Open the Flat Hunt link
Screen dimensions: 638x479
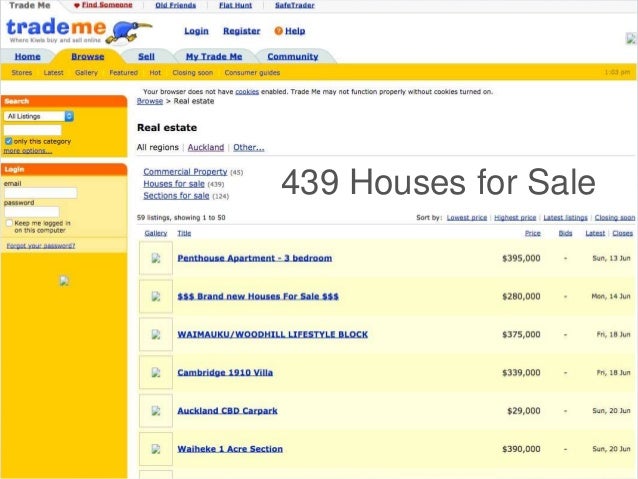pyautogui.click(x=236, y=5)
